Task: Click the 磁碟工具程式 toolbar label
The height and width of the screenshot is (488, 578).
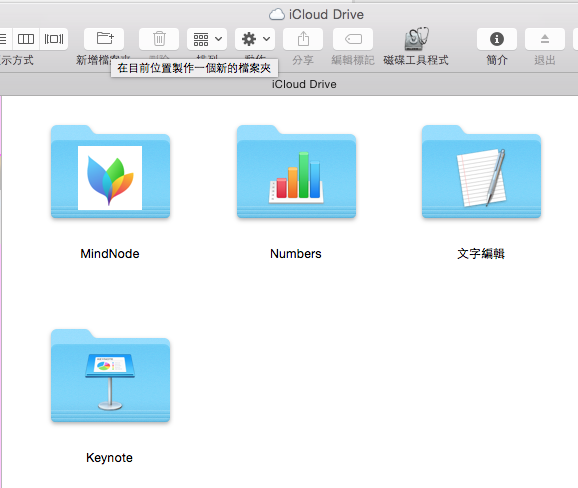Action: pos(416,60)
